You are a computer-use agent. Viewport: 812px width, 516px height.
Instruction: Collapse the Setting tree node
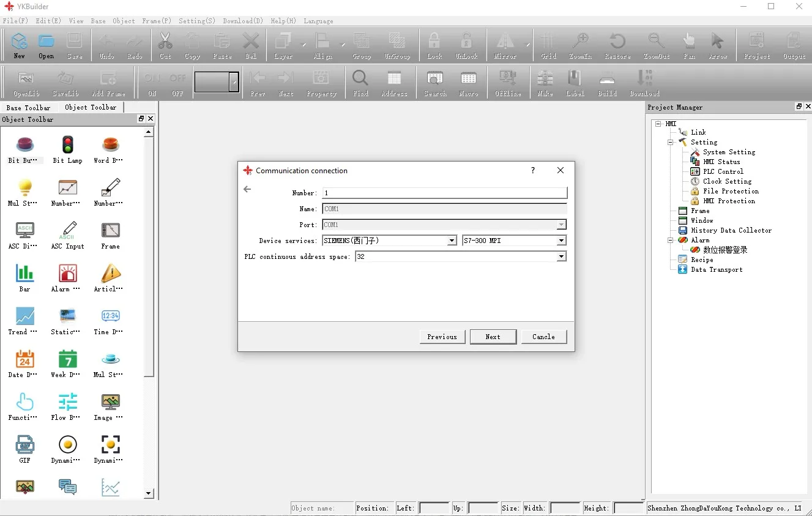[x=671, y=142]
